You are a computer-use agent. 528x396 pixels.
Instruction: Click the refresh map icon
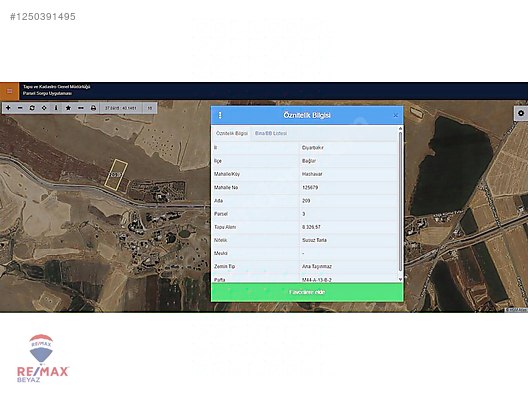(x=32, y=108)
